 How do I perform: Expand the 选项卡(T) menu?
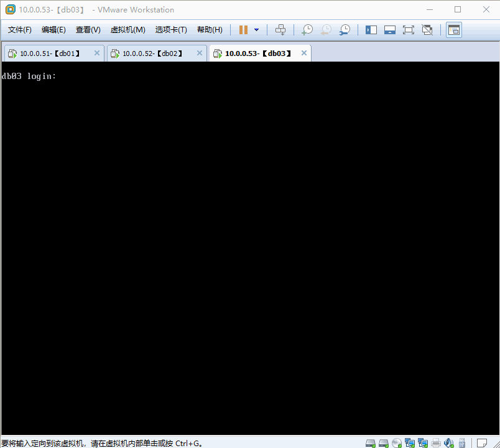point(171,30)
